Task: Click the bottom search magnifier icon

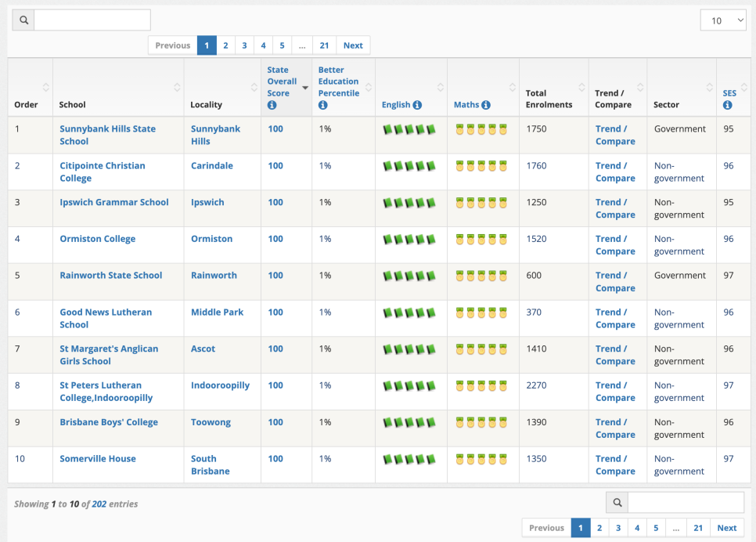Action: pyautogui.click(x=617, y=503)
